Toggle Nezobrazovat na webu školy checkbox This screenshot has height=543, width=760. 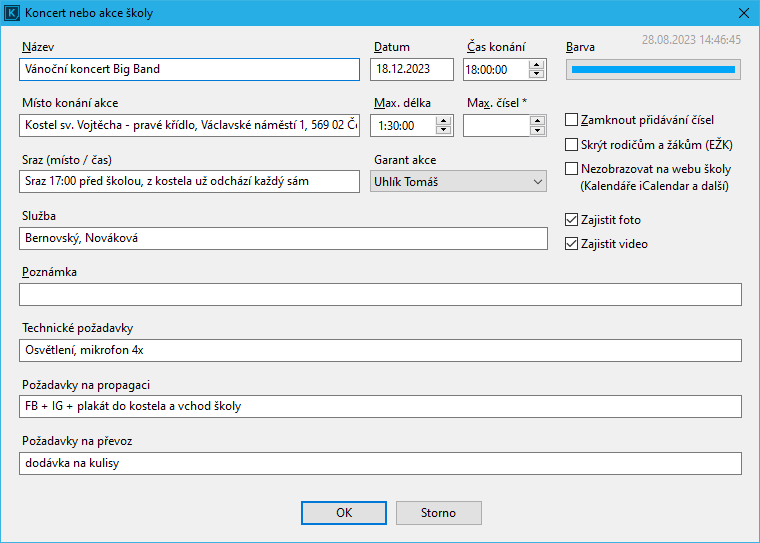572,169
